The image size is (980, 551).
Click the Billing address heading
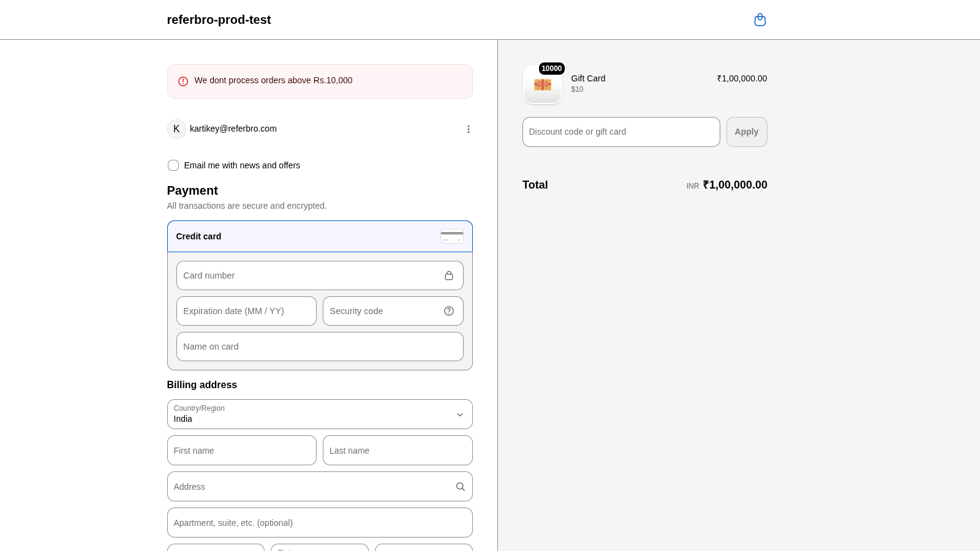(202, 384)
